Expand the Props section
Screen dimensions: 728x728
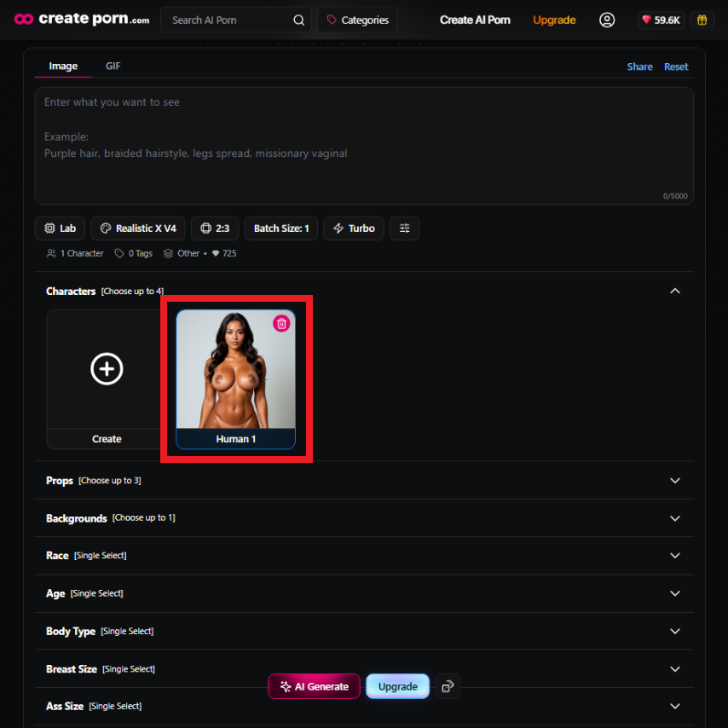(x=675, y=481)
